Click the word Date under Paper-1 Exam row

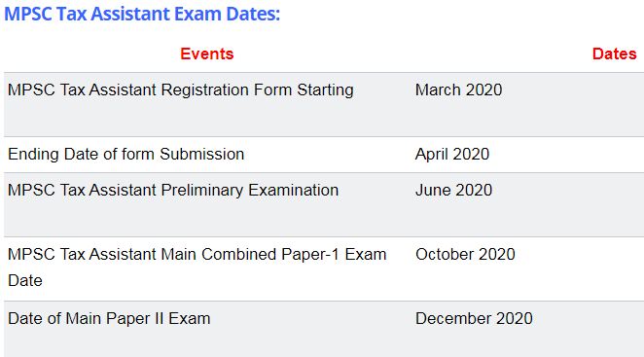(x=25, y=281)
